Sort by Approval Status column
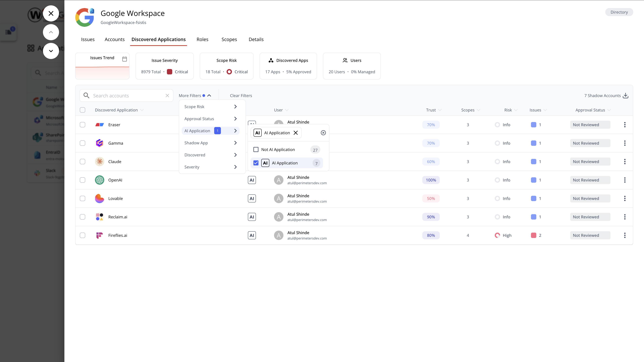The width and height of the screenshot is (644, 362). (593, 110)
